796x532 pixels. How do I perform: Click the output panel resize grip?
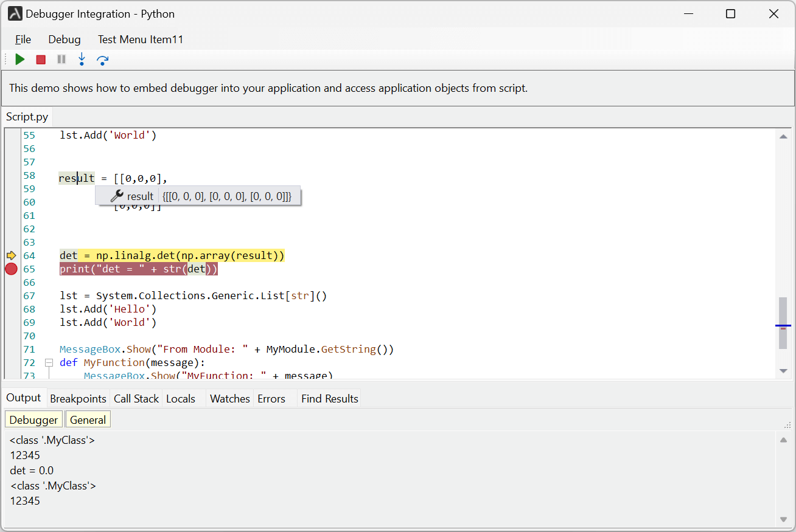pyautogui.click(x=787, y=425)
